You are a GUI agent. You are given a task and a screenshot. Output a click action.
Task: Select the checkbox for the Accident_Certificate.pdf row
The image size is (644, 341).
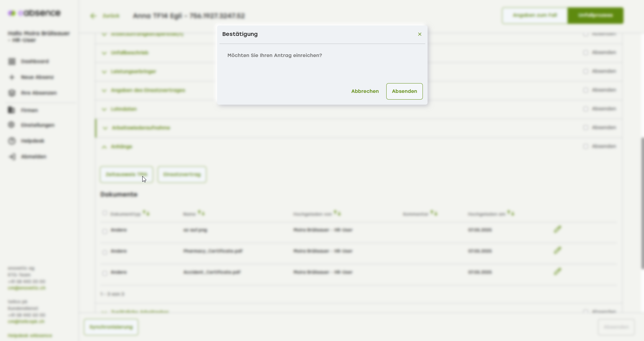(105, 273)
